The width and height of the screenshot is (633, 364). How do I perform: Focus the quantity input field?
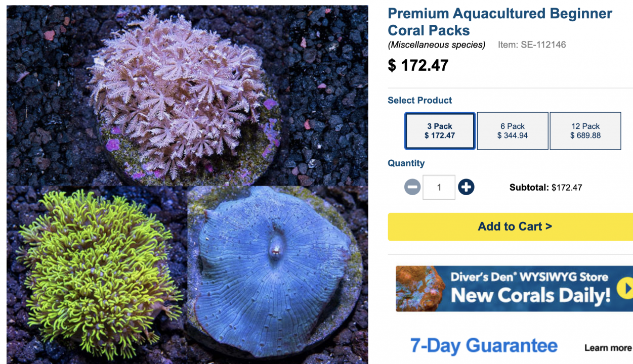pyautogui.click(x=439, y=188)
